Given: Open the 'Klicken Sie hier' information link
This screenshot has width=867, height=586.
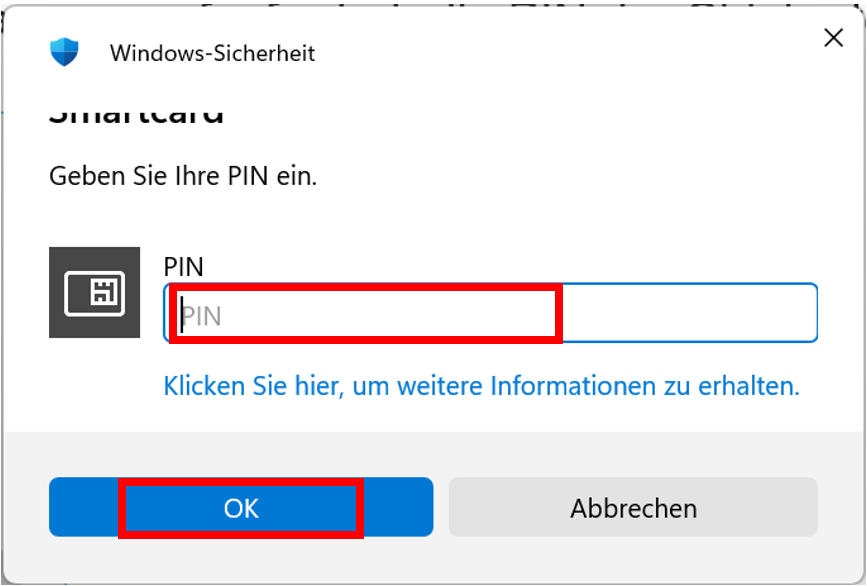Looking at the screenshot, I should 481,386.
